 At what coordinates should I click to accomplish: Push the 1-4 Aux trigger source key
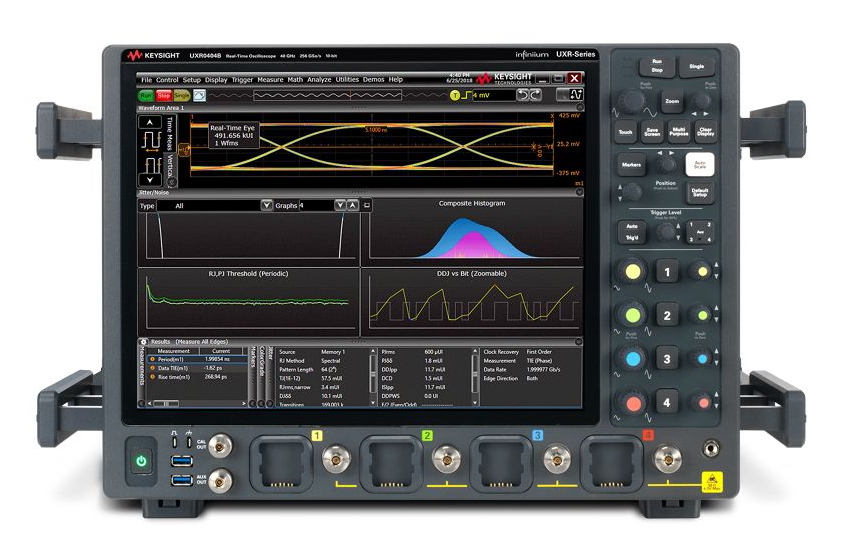coord(699,232)
